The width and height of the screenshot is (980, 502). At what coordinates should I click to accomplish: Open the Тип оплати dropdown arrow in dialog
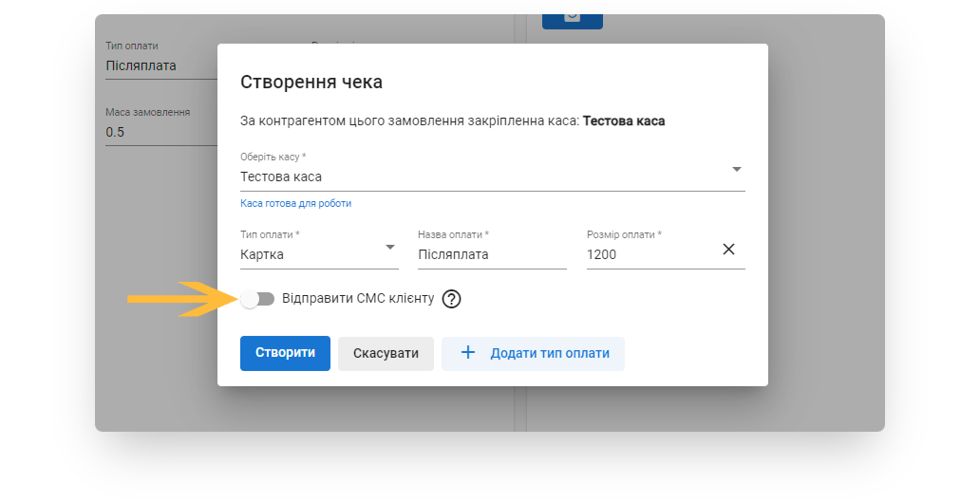coord(390,248)
